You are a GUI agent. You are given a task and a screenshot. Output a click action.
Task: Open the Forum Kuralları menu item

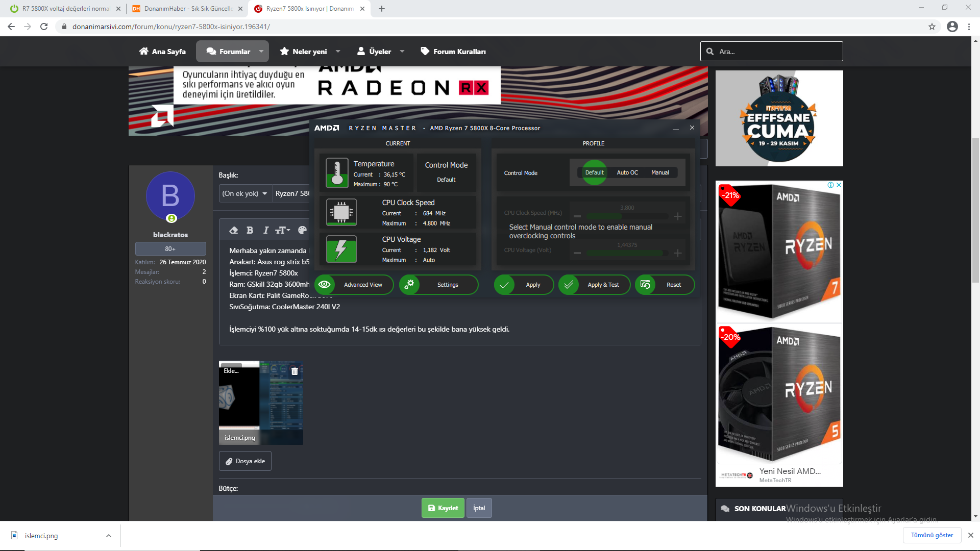click(x=453, y=52)
